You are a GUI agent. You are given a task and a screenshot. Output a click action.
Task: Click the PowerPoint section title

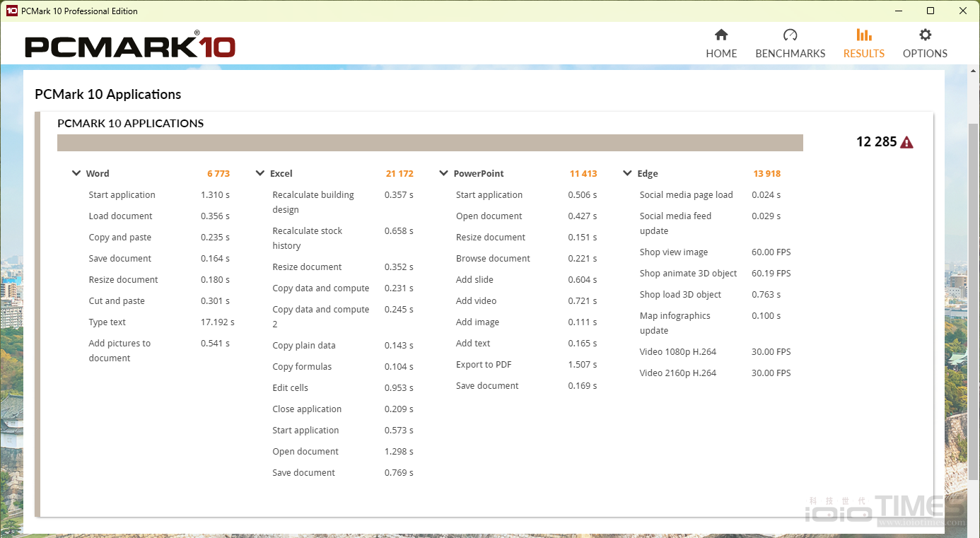479,173
